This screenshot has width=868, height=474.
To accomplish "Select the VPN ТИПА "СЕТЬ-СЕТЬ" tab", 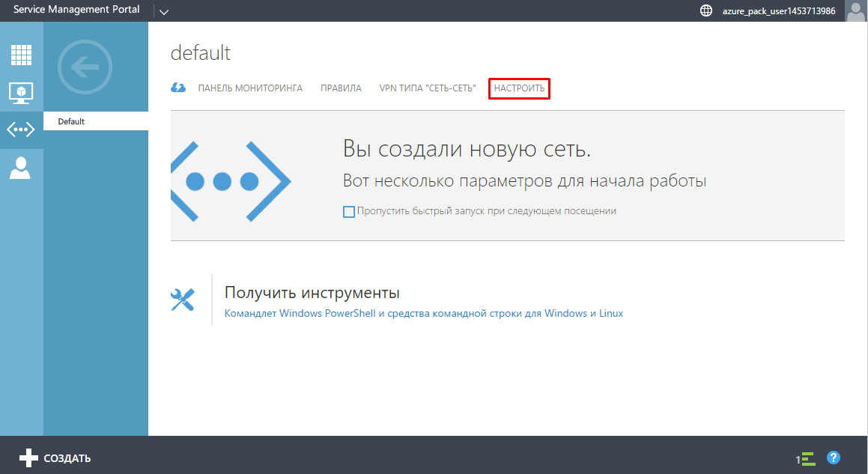I will (x=428, y=88).
